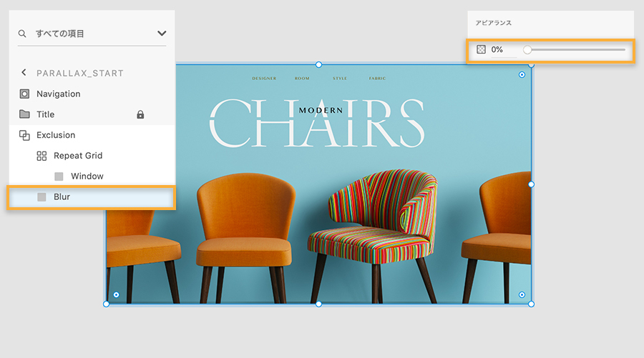
Task: Click the FABRIC navigation item
Action: pyautogui.click(x=377, y=79)
